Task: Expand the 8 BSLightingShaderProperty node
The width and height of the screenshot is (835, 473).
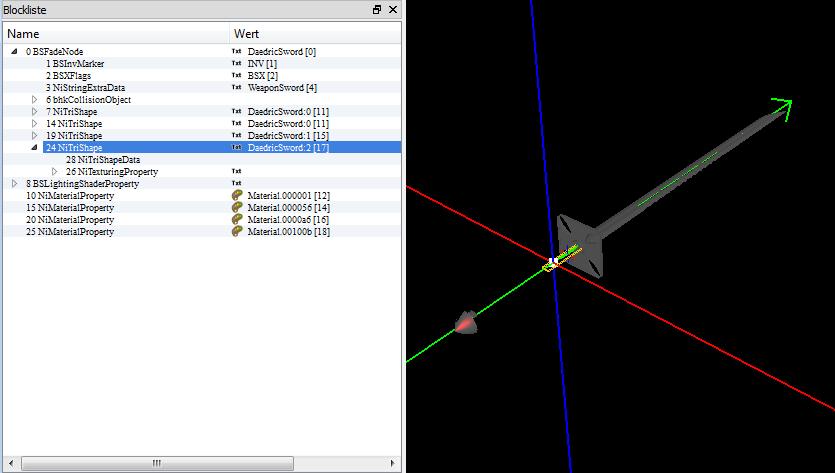Action: point(14,184)
